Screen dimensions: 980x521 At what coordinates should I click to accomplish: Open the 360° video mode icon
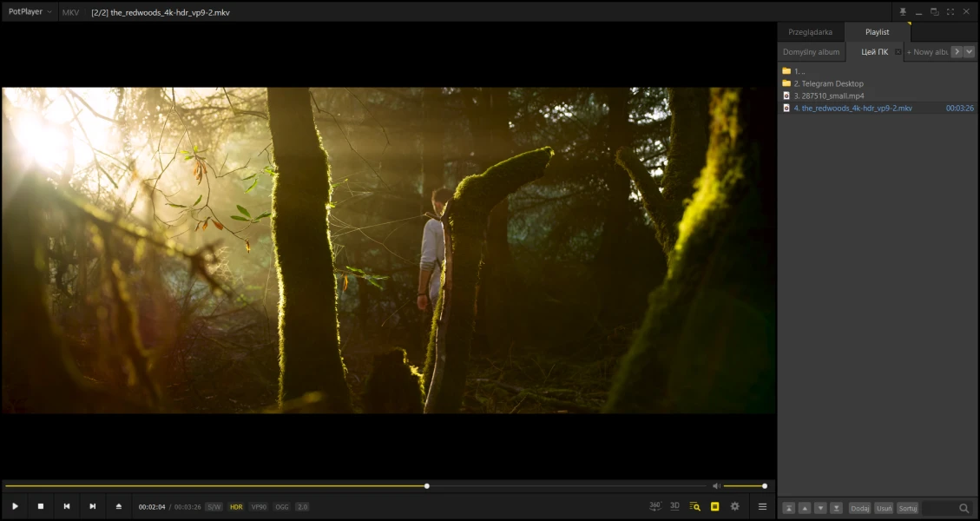[x=655, y=506]
